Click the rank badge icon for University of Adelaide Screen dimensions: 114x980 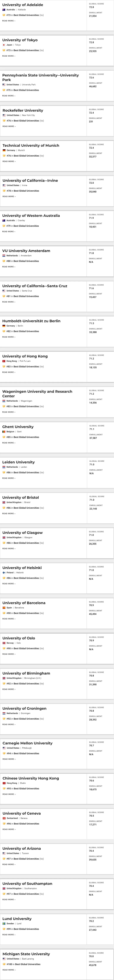pyautogui.click(x=4, y=15)
